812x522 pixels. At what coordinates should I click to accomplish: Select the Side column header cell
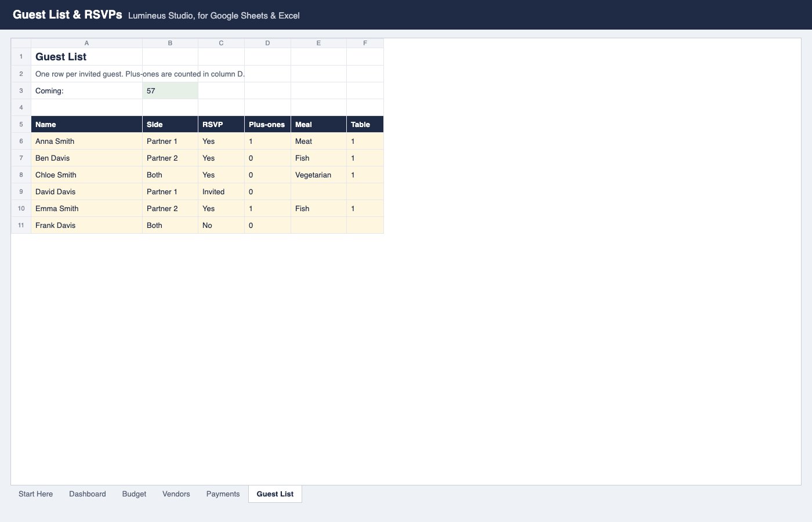click(x=170, y=124)
